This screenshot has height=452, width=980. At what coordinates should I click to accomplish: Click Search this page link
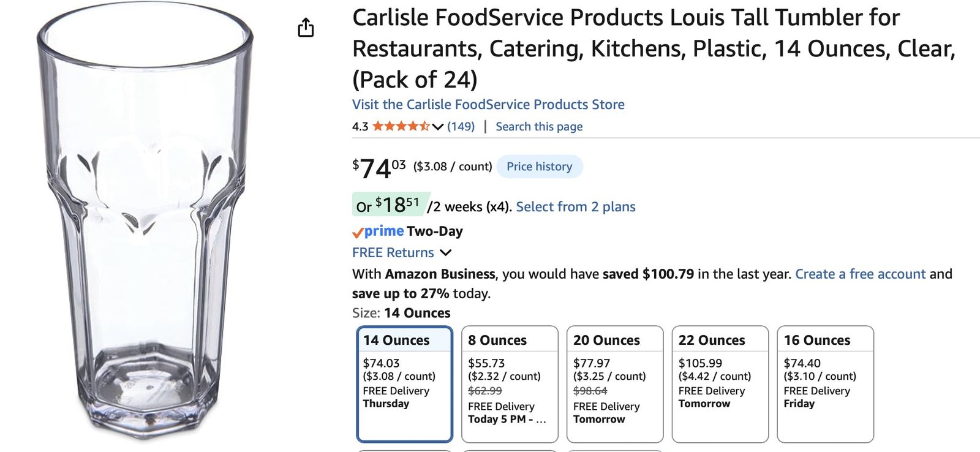[x=539, y=127]
